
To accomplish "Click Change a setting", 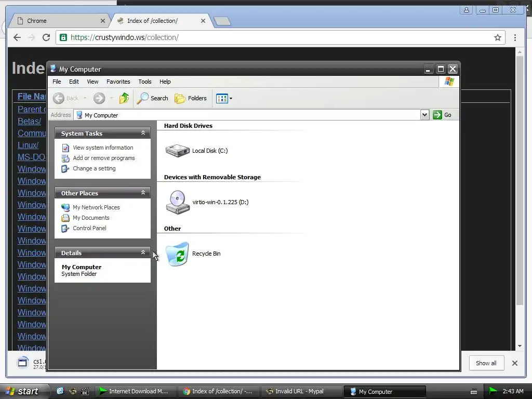I will click(94, 169).
